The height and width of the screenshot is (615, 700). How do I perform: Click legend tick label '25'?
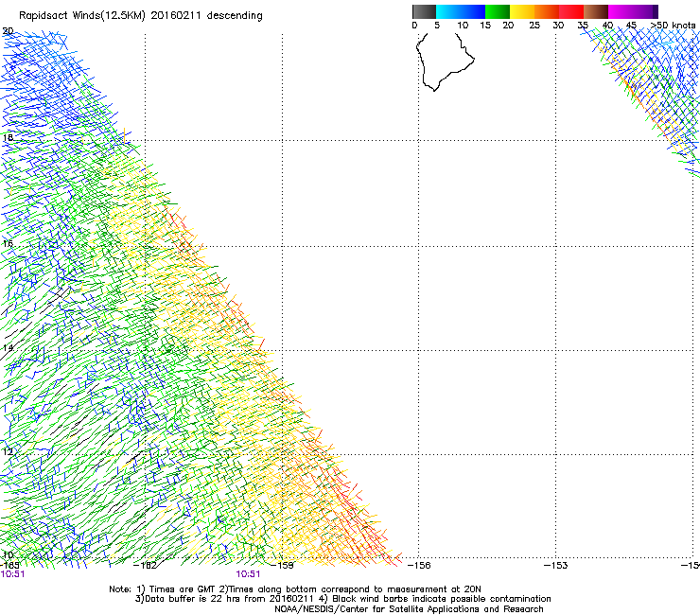click(534, 26)
